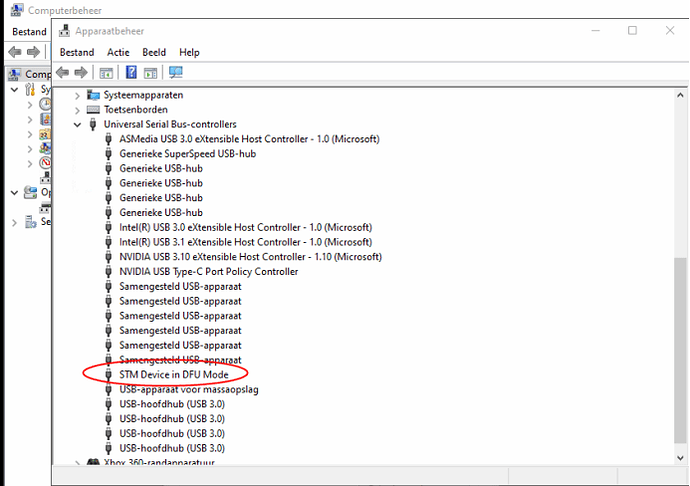Screen dimensions: 690x486
Task: Select ASMedia USB 3.0 eXtensible Host Controller
Action: pyautogui.click(x=249, y=139)
